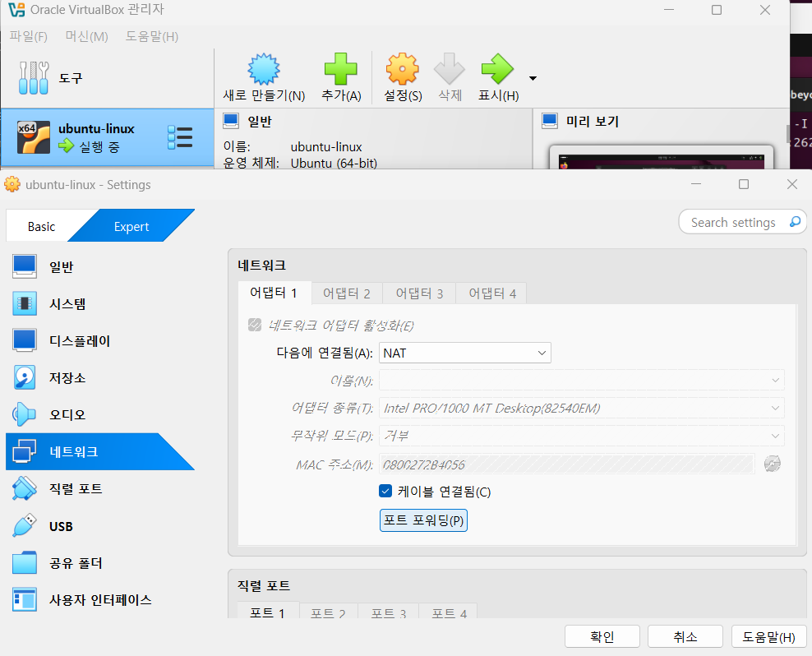Click the 포트 포워딩(P) button
Image resolution: width=812 pixels, height=656 pixels.
tap(423, 520)
